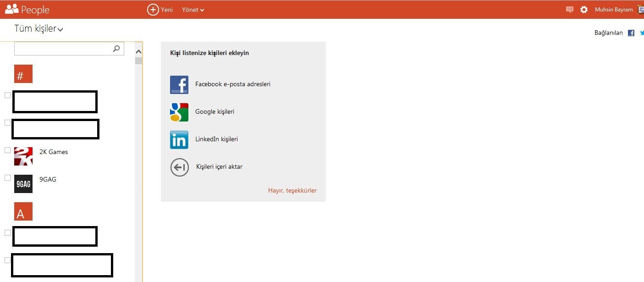
Task: Click the People title text
Action: pos(35,10)
